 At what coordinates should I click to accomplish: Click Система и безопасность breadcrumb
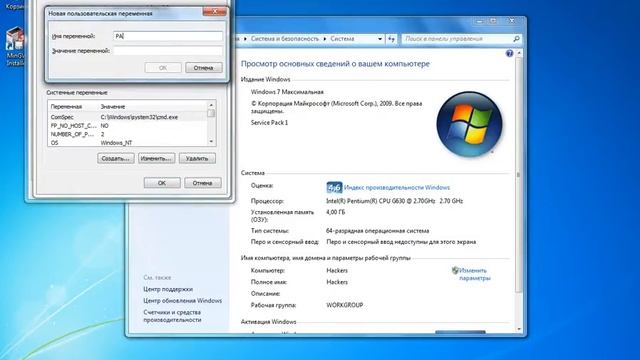pyautogui.click(x=284, y=39)
